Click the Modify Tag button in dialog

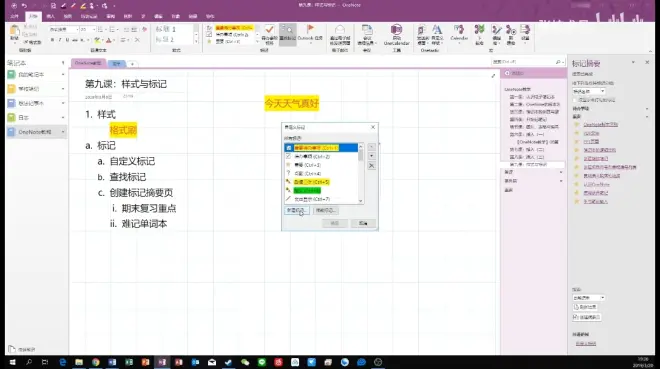pos(326,210)
